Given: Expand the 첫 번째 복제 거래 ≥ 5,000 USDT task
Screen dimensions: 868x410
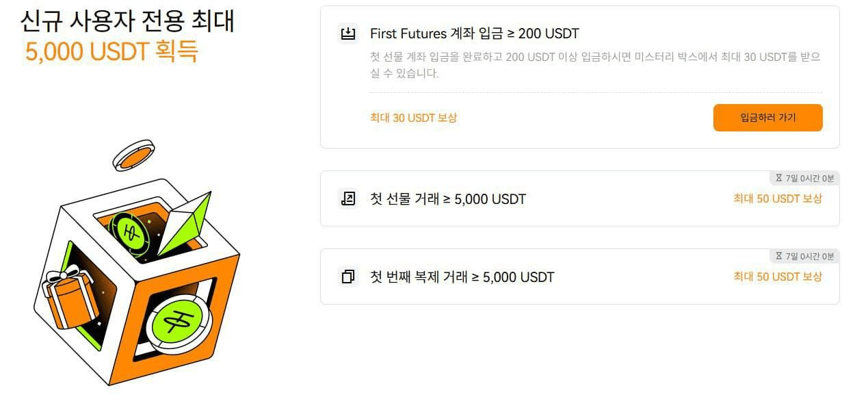Looking at the screenshot, I should tap(462, 277).
